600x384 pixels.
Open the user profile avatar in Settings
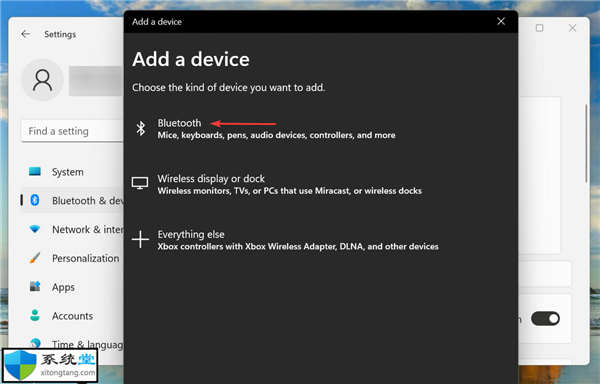point(42,80)
